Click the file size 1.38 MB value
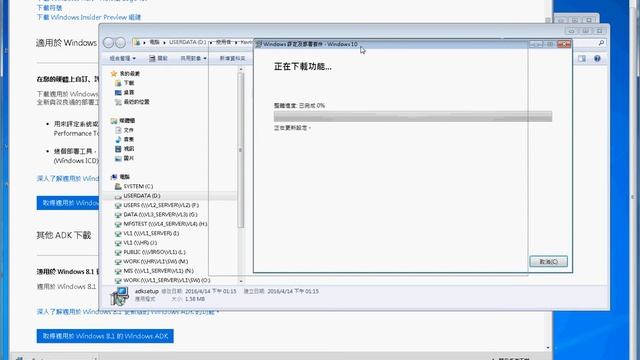640x360 pixels. pyautogui.click(x=195, y=299)
